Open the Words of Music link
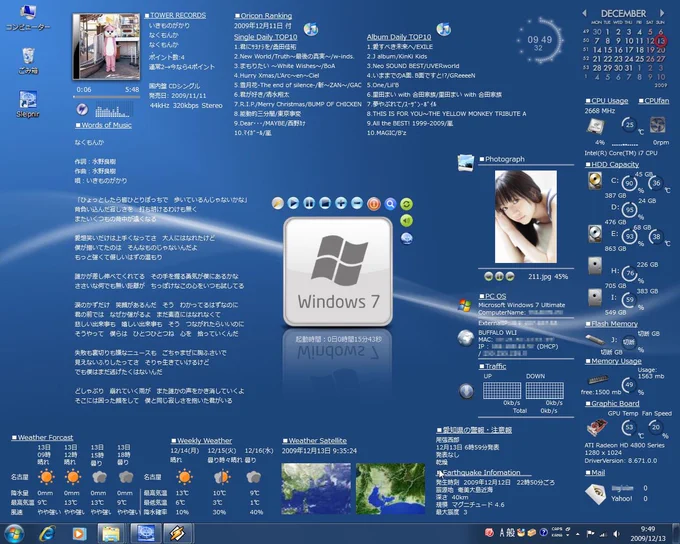The width and height of the screenshot is (680, 544). (x=104, y=125)
